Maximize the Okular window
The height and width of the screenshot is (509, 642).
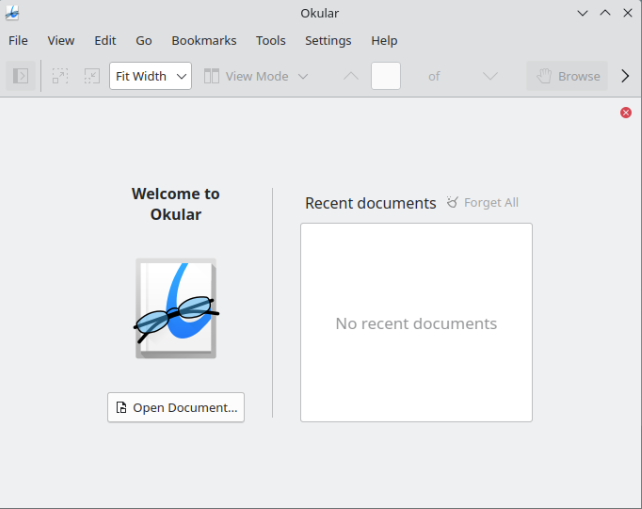point(605,13)
